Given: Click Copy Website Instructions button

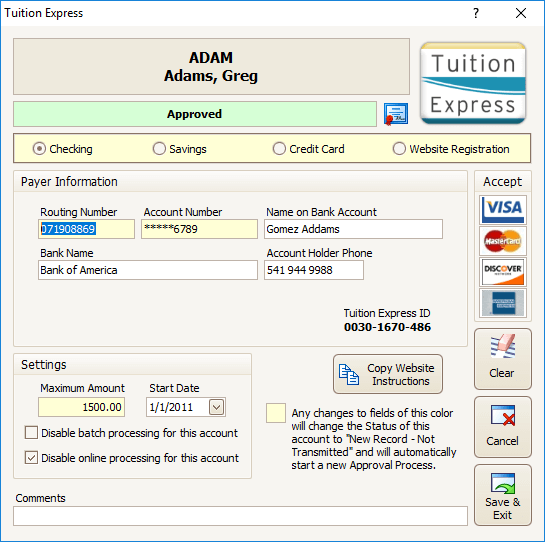Looking at the screenshot, I should click(x=388, y=374).
